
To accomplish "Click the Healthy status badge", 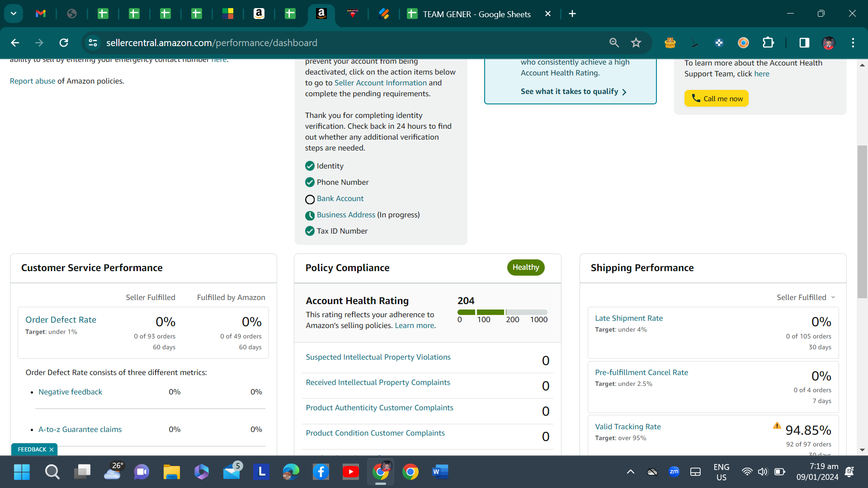I will tap(526, 267).
